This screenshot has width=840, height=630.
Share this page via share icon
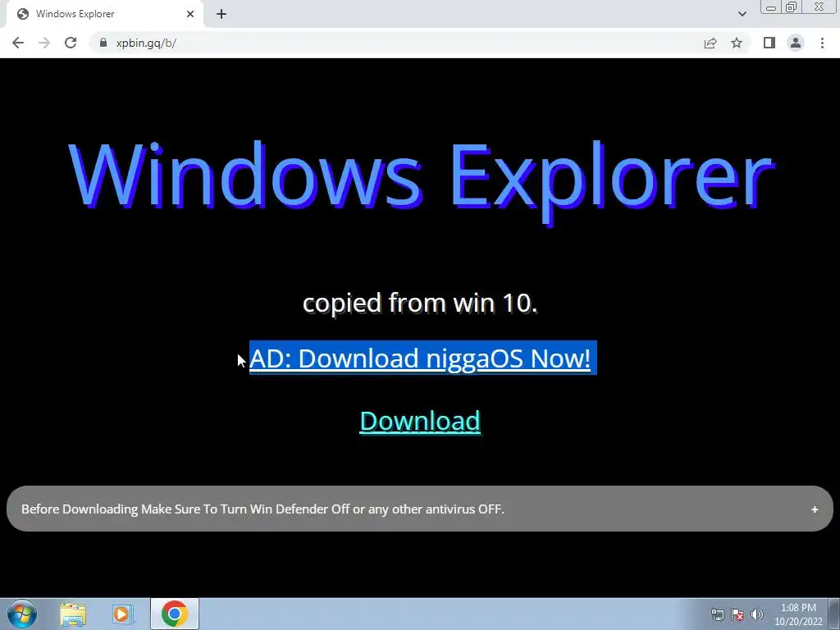[710, 43]
